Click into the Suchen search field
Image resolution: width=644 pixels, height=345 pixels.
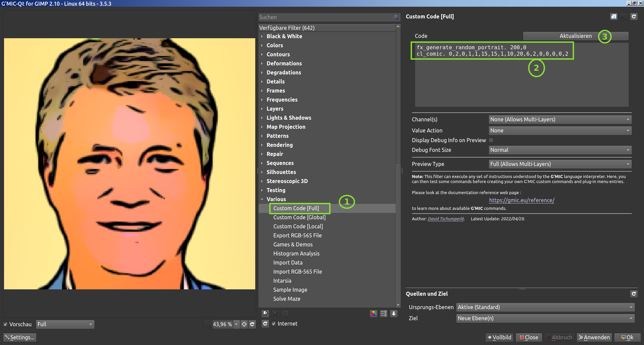tap(325, 17)
